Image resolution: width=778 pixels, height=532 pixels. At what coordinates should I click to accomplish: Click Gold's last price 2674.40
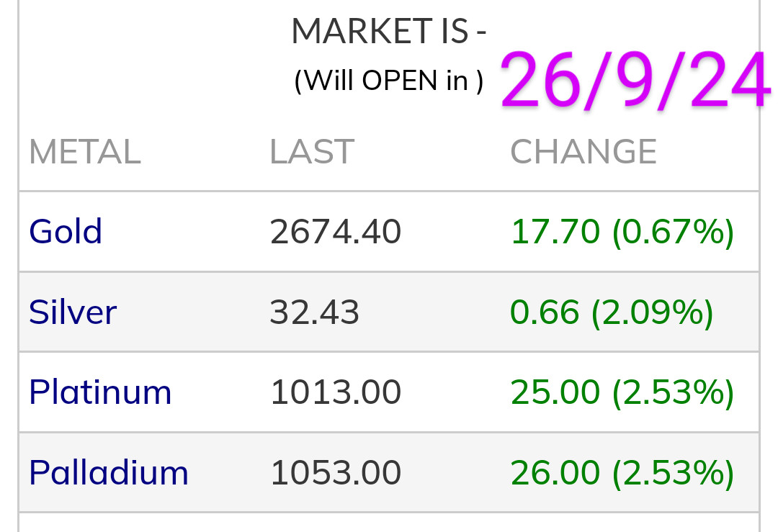[335, 232]
